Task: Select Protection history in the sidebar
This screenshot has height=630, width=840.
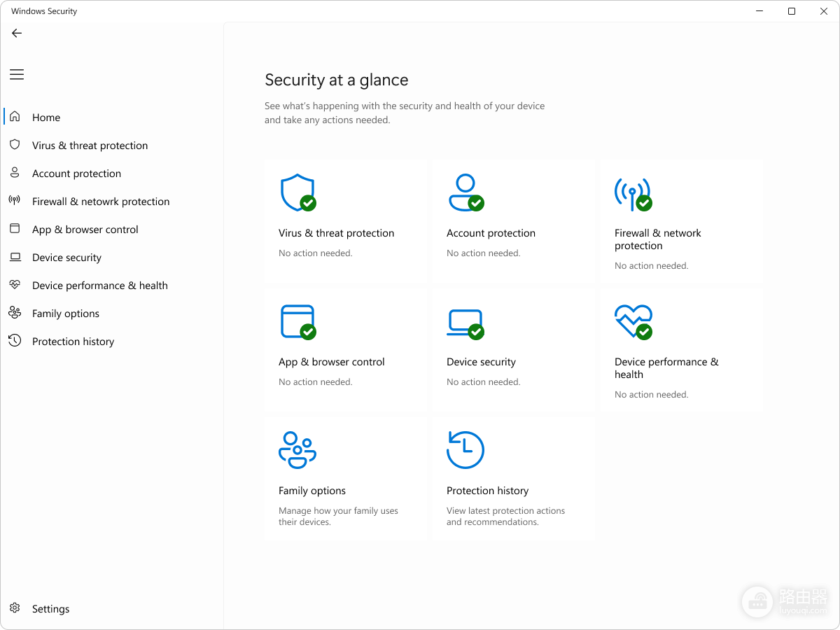Action: 73,342
